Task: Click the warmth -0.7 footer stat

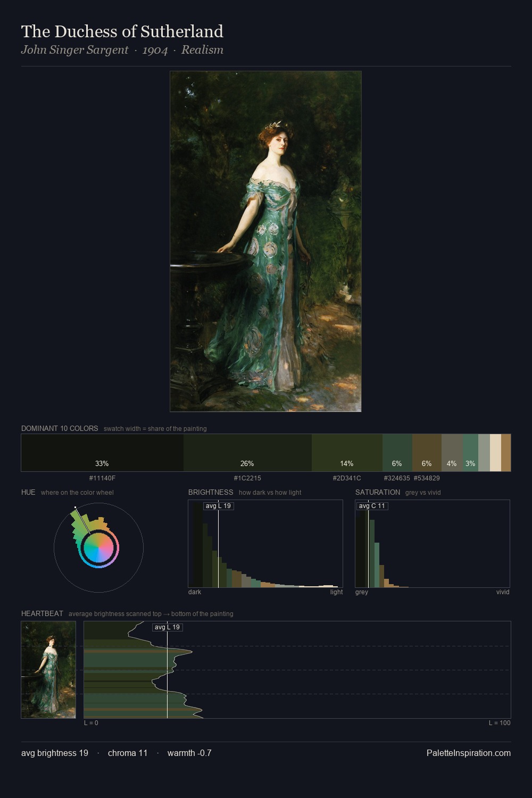Action: pyautogui.click(x=189, y=753)
